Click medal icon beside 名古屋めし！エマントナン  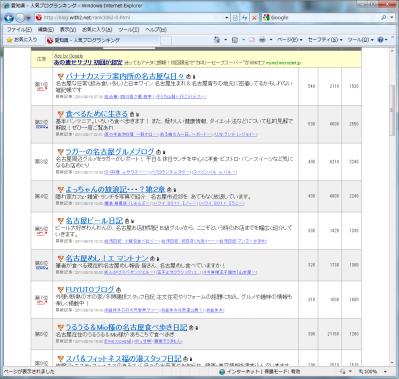pos(60,259)
